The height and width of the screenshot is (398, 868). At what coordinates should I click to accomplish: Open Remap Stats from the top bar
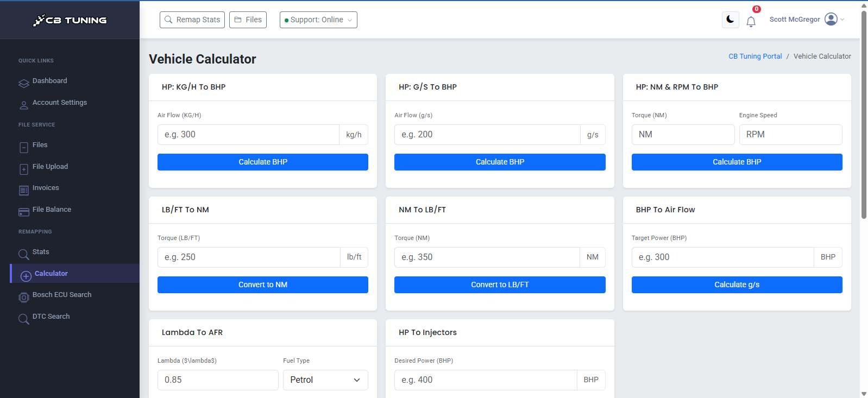tap(192, 20)
